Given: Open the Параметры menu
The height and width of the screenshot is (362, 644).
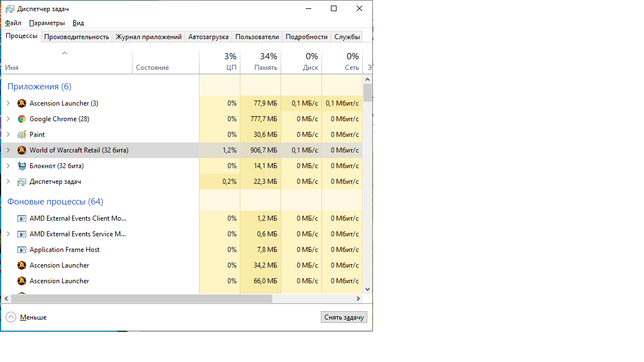Looking at the screenshot, I should [x=46, y=23].
